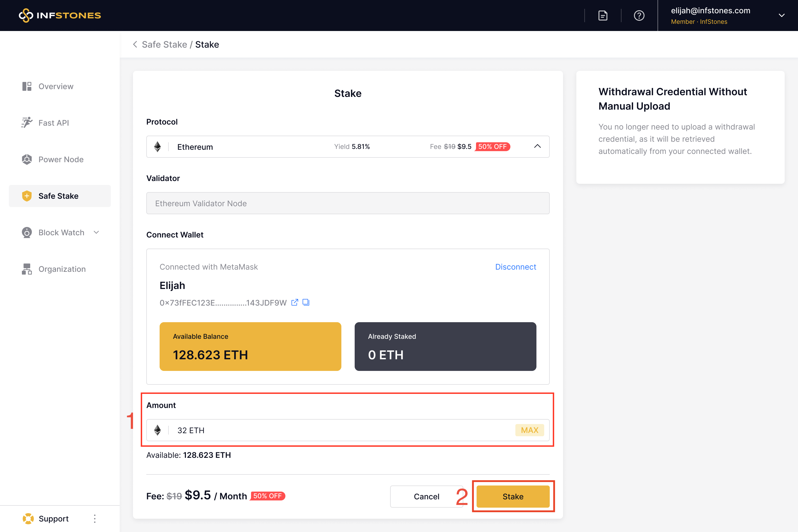
Task: Click Cancel to abort staking
Action: pos(426,496)
